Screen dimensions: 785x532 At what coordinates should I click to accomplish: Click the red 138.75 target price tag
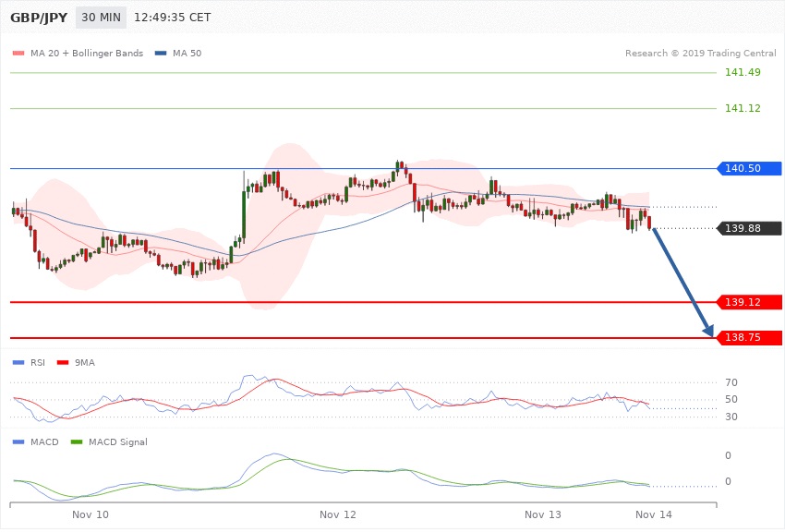749,338
